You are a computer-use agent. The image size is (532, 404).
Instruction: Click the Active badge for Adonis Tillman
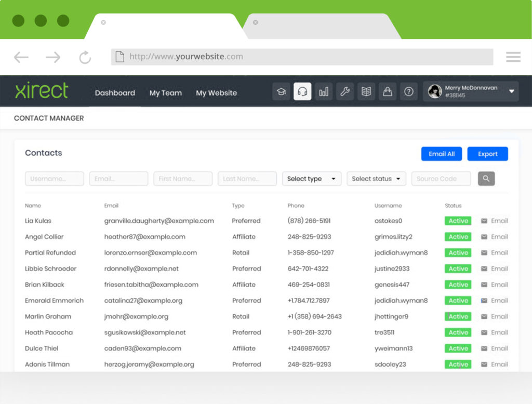pyautogui.click(x=458, y=365)
